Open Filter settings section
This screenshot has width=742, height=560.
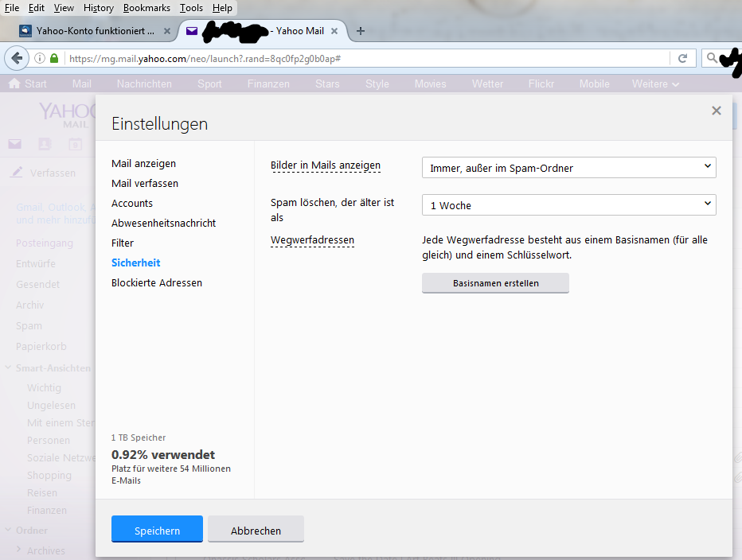coord(123,243)
